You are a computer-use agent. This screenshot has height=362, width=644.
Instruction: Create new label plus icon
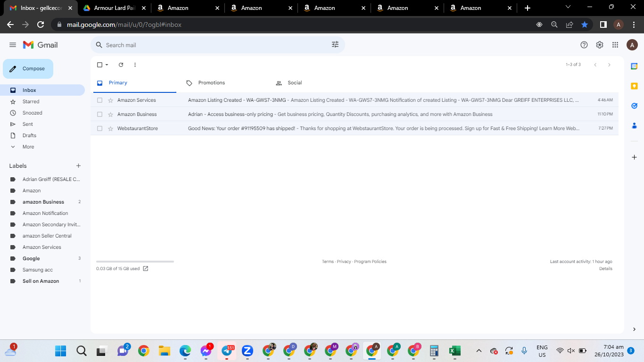click(78, 166)
